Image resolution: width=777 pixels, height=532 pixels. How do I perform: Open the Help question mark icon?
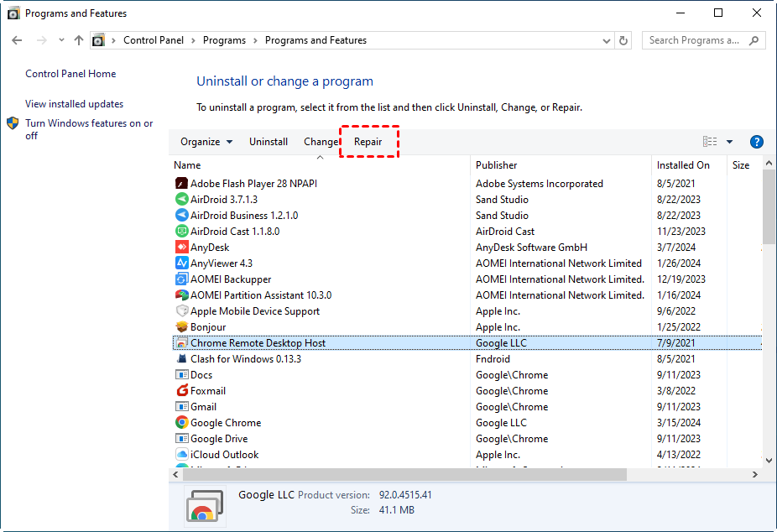click(x=756, y=142)
